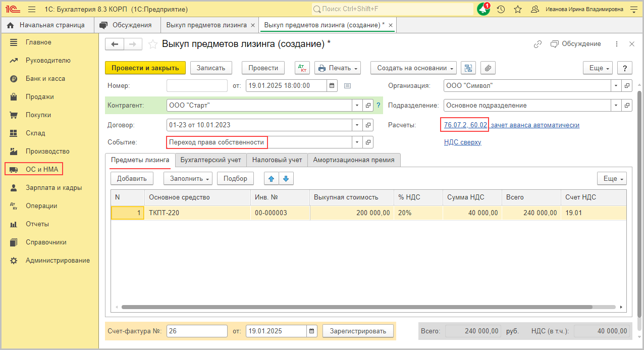Click the Провести button

point(263,68)
